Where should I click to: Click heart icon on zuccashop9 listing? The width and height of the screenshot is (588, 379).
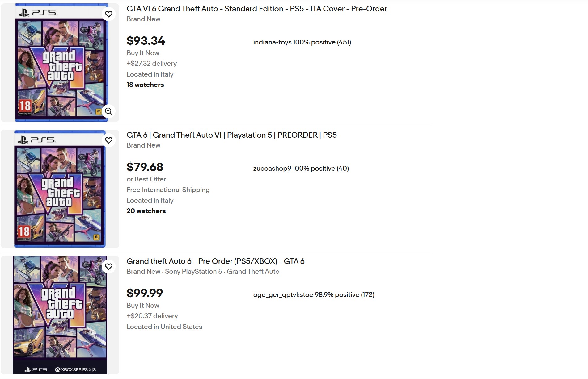pyautogui.click(x=109, y=140)
